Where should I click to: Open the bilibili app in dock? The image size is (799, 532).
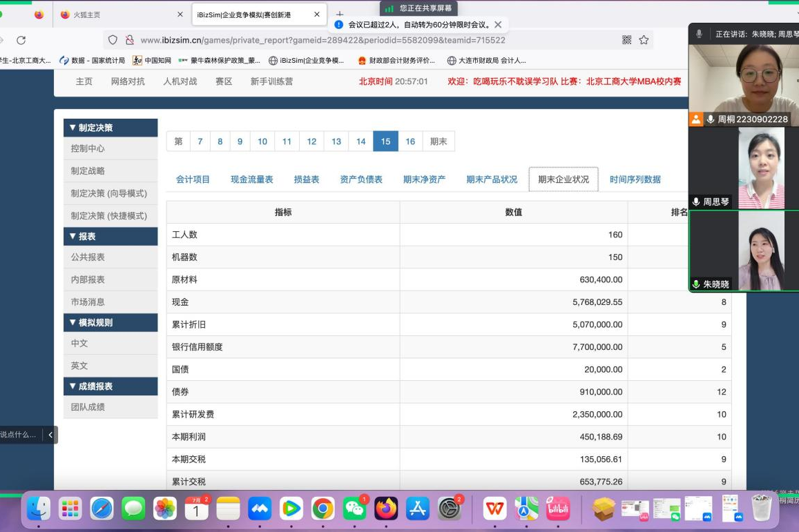coord(557,509)
